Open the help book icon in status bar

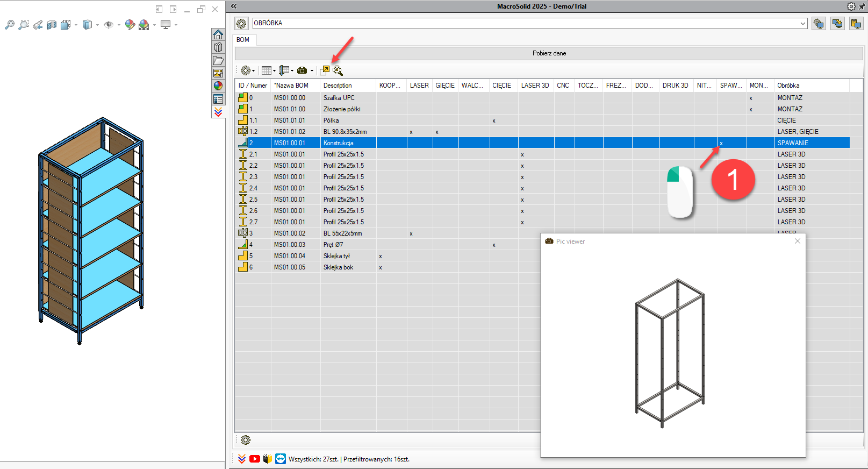[x=268, y=459]
